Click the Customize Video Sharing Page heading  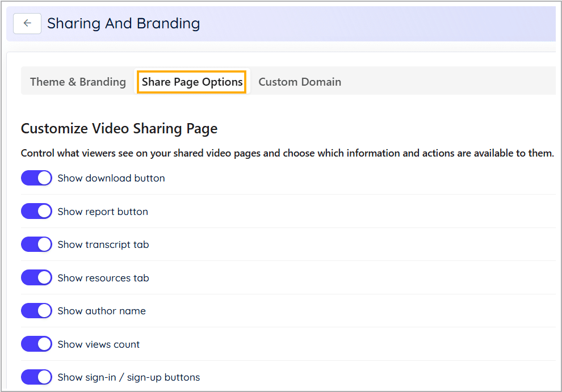coord(119,129)
